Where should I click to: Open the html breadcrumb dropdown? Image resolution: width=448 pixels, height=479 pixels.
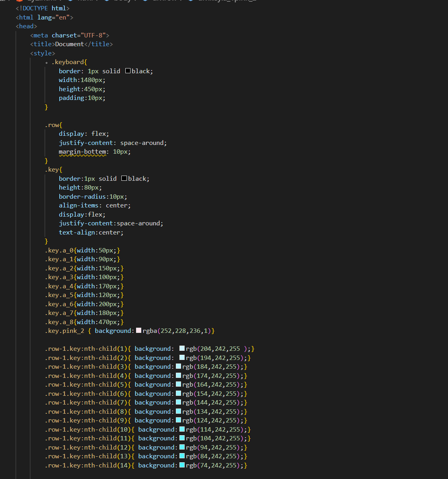85,1
